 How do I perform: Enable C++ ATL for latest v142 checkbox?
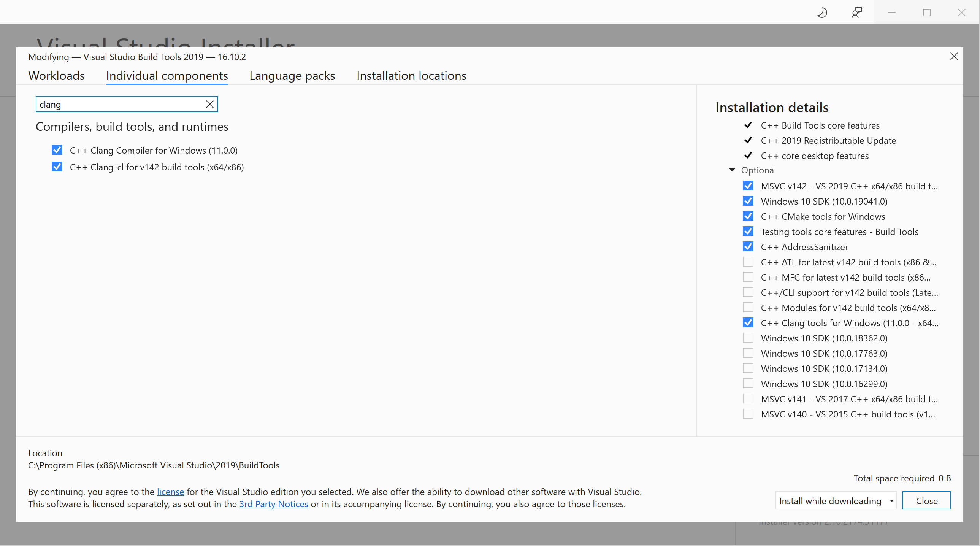click(x=748, y=262)
